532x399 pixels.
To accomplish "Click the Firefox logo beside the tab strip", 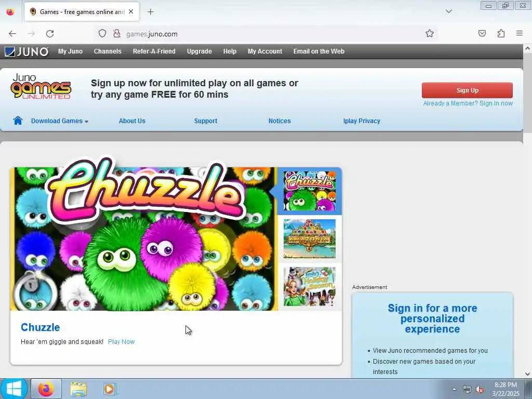I will point(10,12).
